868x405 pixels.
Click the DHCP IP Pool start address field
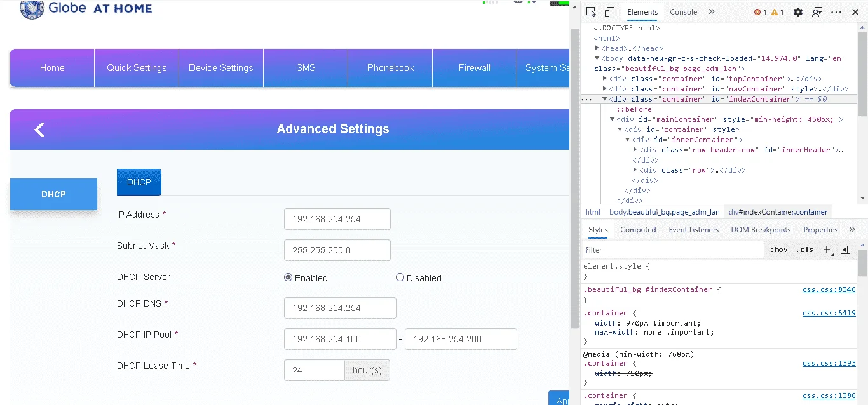coord(340,339)
